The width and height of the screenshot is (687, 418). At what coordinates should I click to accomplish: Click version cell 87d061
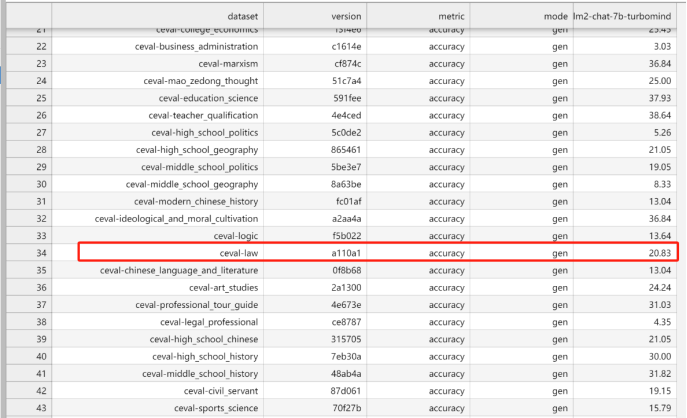[x=315, y=391]
